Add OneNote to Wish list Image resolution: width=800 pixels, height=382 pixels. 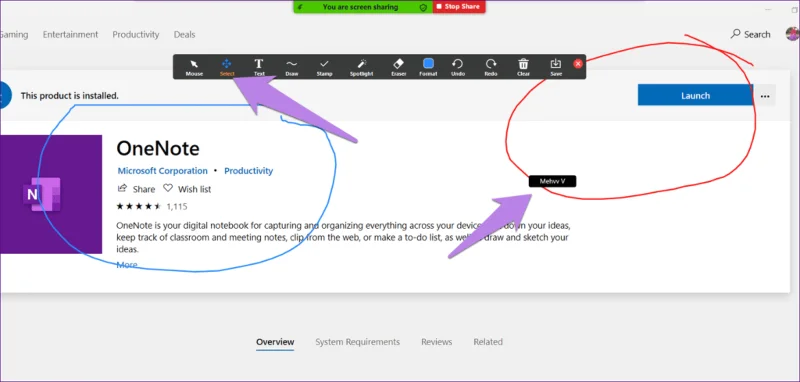(187, 189)
